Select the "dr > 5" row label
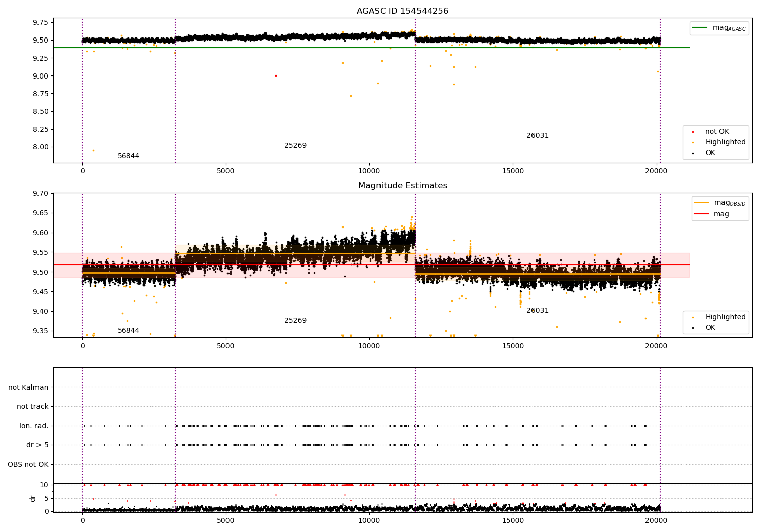 coord(37,445)
